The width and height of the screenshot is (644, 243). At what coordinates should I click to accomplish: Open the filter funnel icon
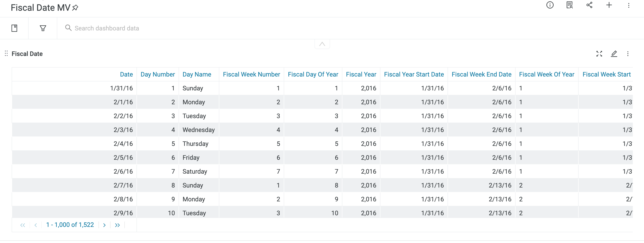tap(43, 28)
